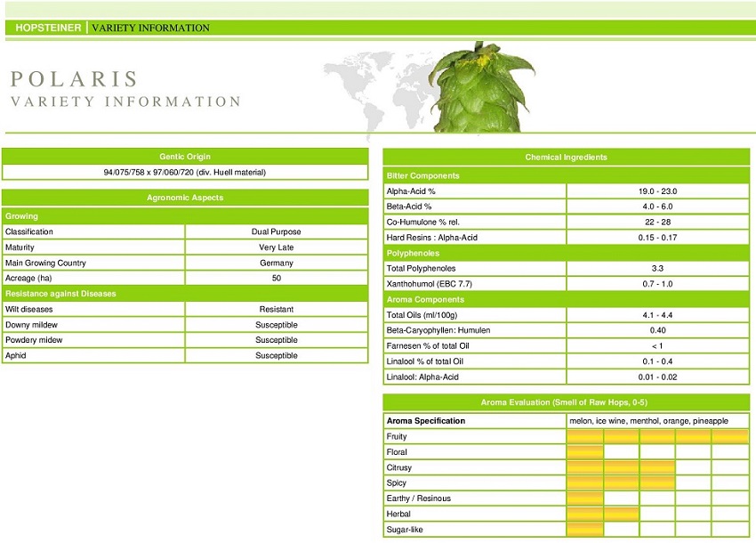
Task: Click the Resistance against Diseases heading
Action: coord(60,294)
